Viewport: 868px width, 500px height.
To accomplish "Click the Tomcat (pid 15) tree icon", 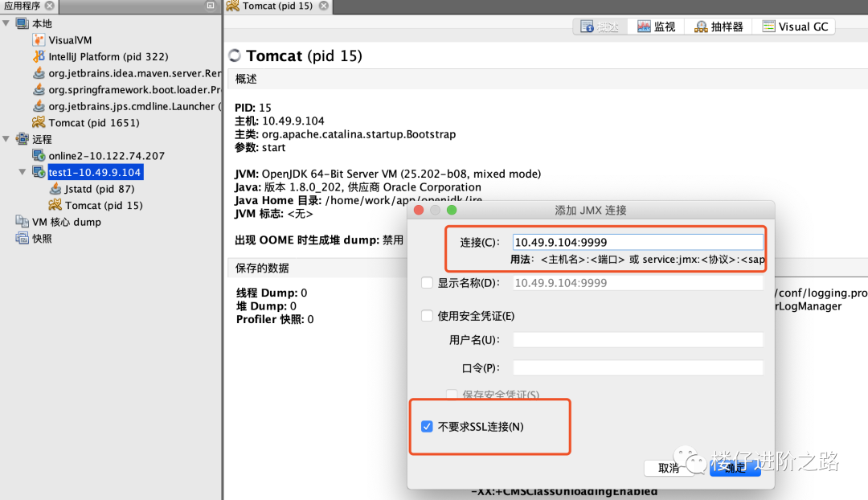I will point(55,206).
